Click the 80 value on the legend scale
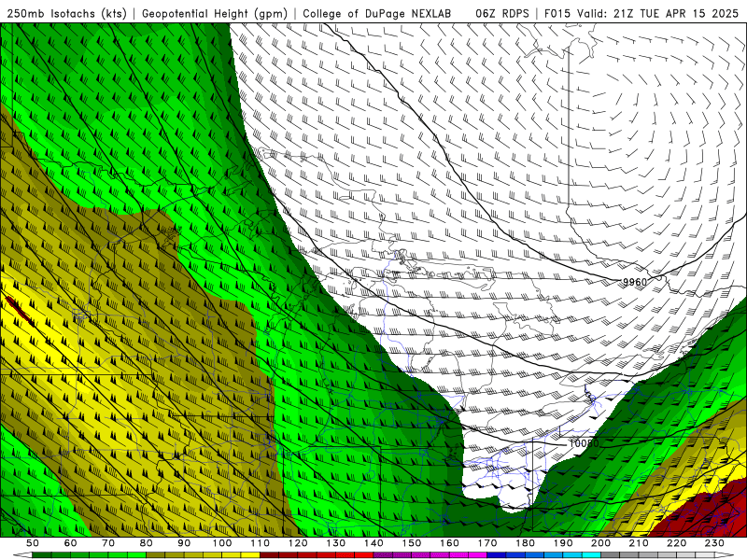This screenshot has width=747, height=560. pos(147,543)
